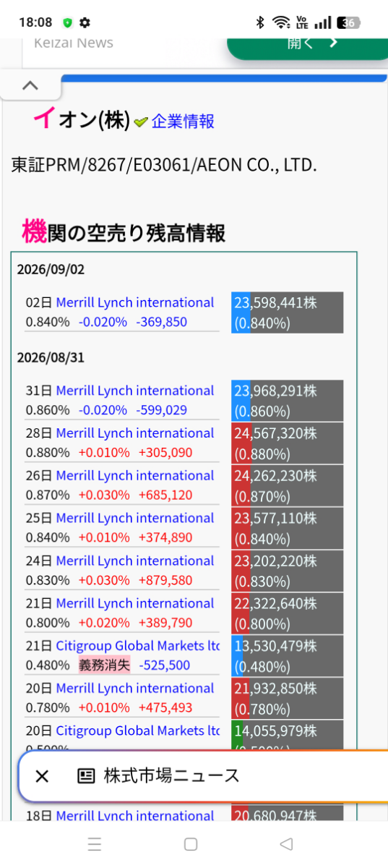Open the 企業情報 company info link
Image resolution: width=388 pixels, height=868 pixels.
183,122
